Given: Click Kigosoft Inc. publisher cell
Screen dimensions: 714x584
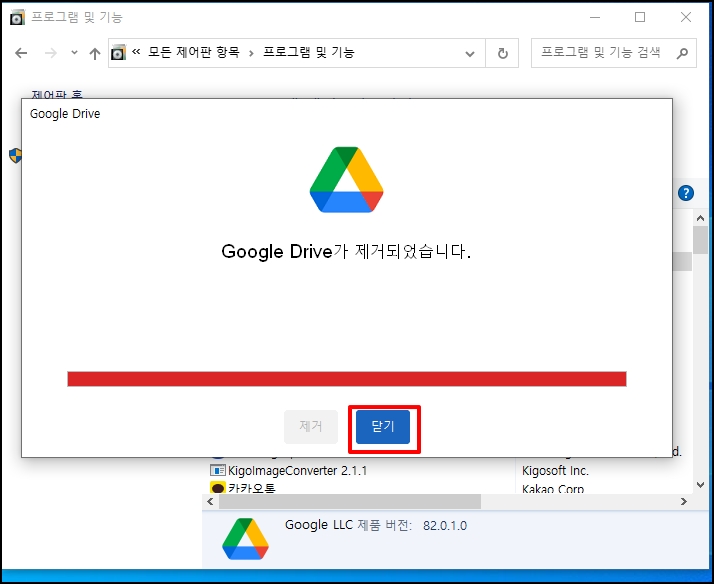Looking at the screenshot, I should (555, 470).
